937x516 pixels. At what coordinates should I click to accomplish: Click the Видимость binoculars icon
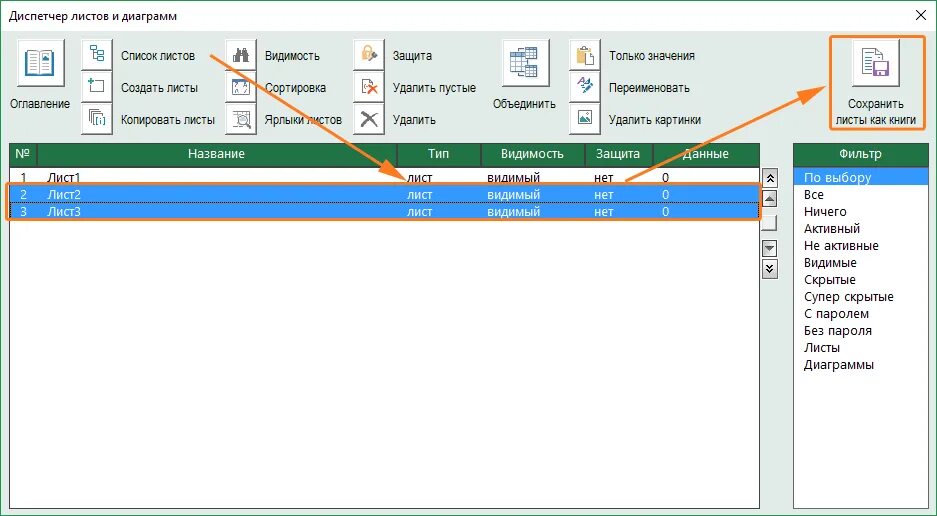tap(241, 54)
